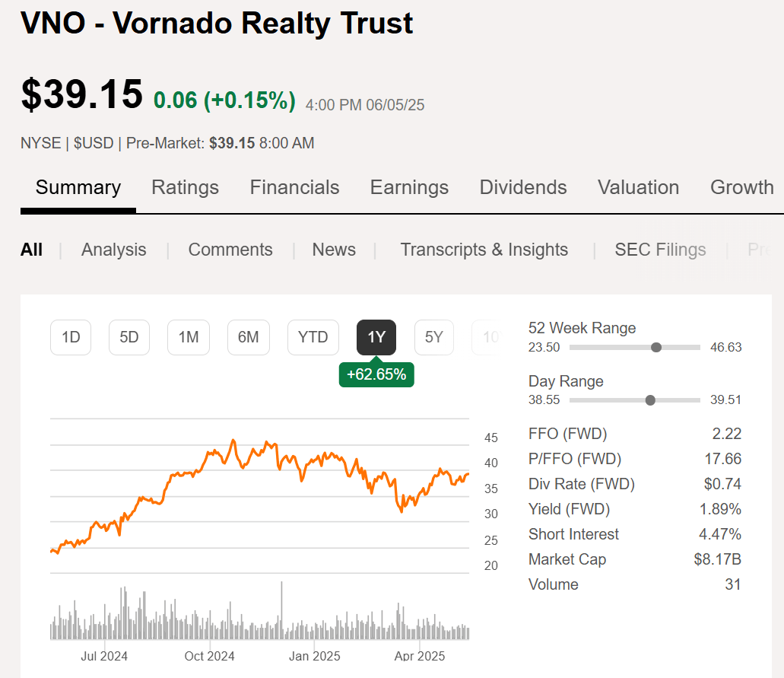Open the 5Y chart view
The height and width of the screenshot is (678, 784).
[x=433, y=337]
